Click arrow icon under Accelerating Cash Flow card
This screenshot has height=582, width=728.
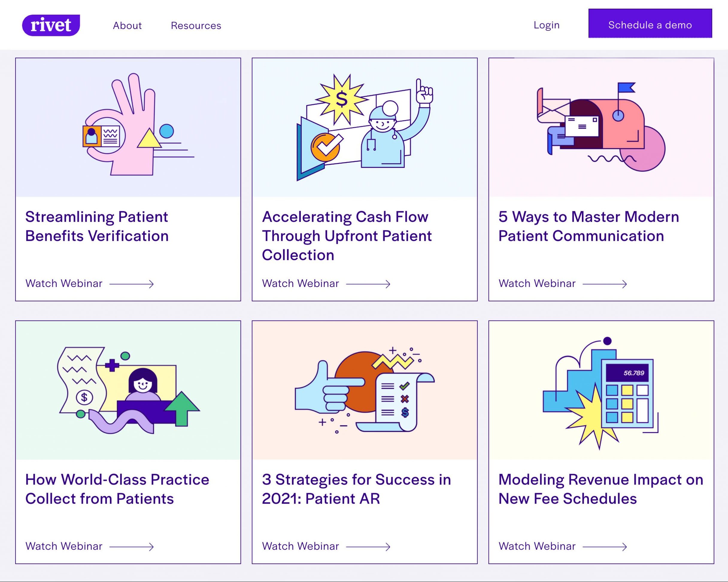(368, 284)
